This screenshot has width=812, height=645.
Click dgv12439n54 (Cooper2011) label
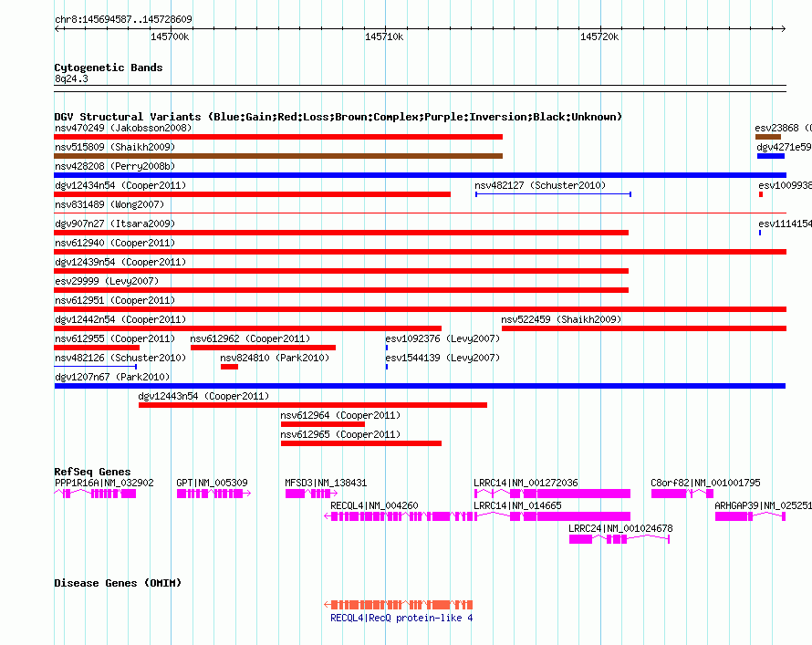coord(120,262)
